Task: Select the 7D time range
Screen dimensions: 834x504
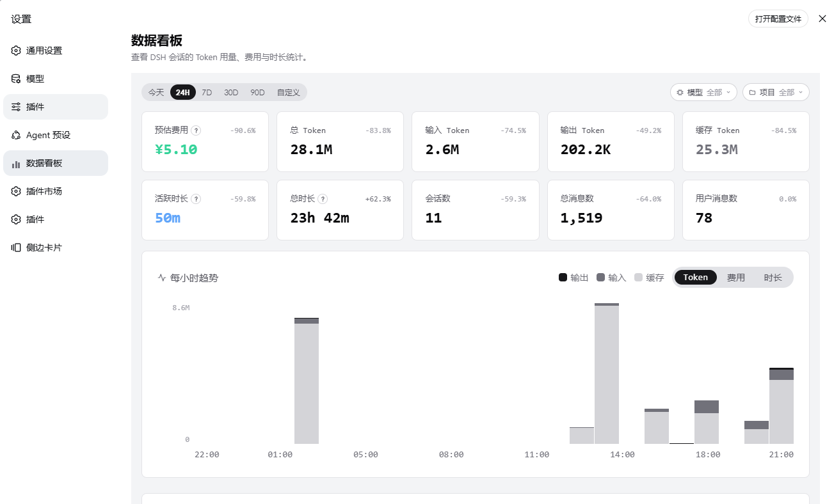Action: point(207,92)
